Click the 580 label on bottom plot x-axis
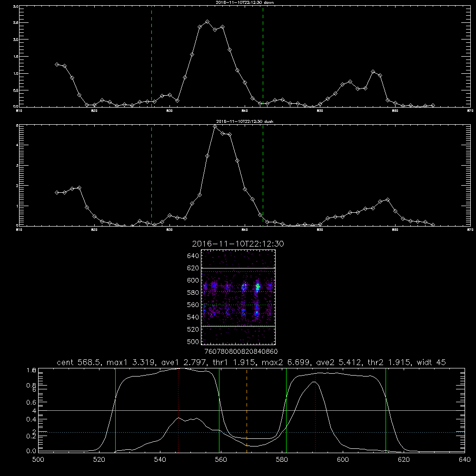The height and width of the screenshot is (476, 476). point(282,459)
